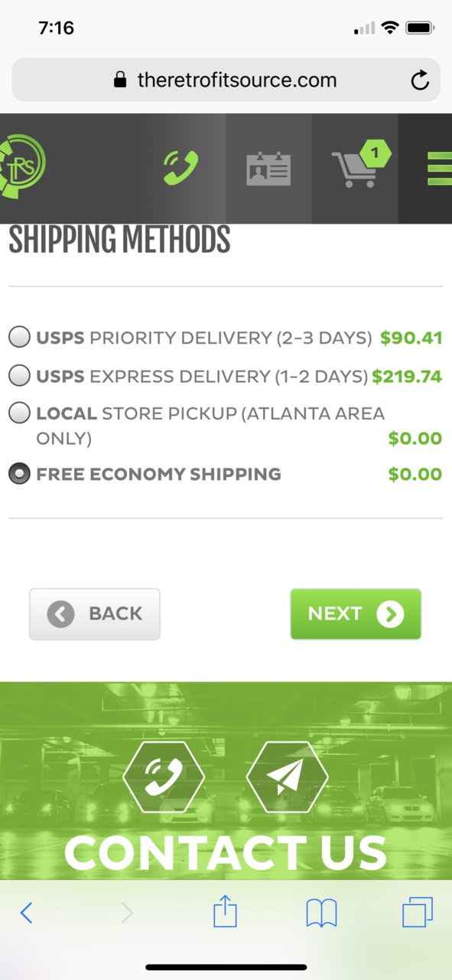This screenshot has height=980, width=452.
Task: Choose Local Store Pickup radio option
Action: [x=19, y=413]
